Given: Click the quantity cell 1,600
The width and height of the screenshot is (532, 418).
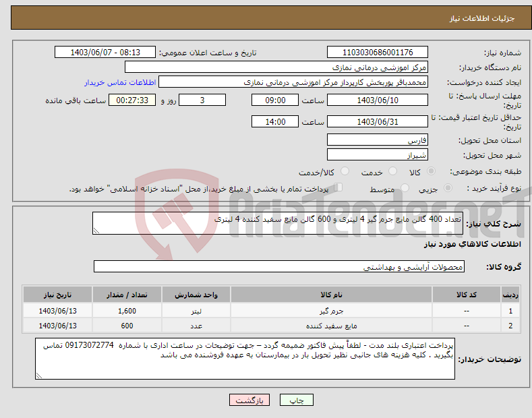Looking at the screenshot, I should [x=127, y=311].
